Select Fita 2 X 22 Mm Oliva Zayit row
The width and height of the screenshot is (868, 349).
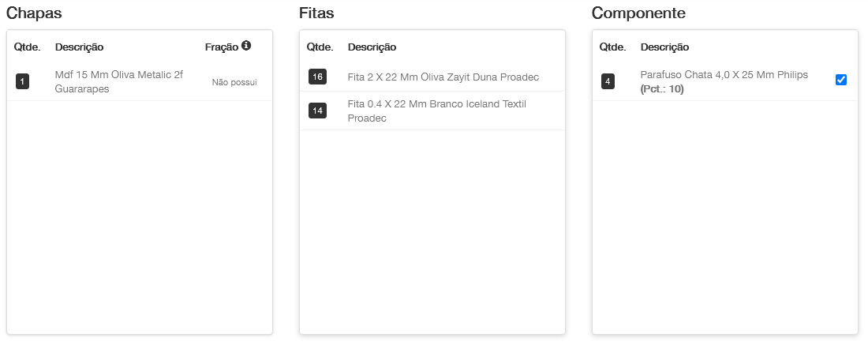pyautogui.click(x=443, y=77)
